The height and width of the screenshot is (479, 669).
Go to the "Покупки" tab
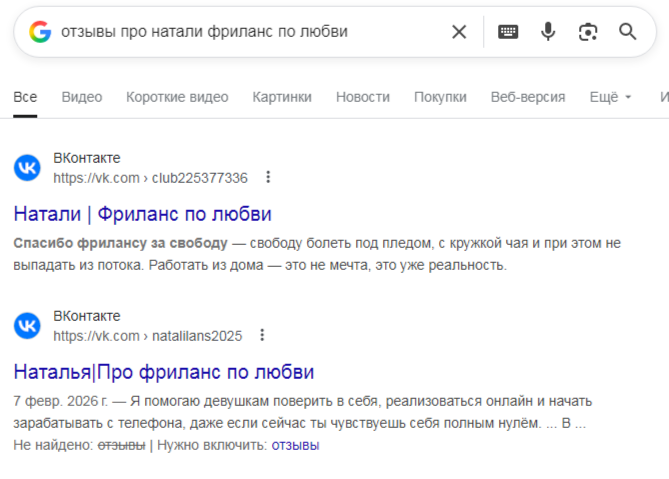tap(440, 97)
